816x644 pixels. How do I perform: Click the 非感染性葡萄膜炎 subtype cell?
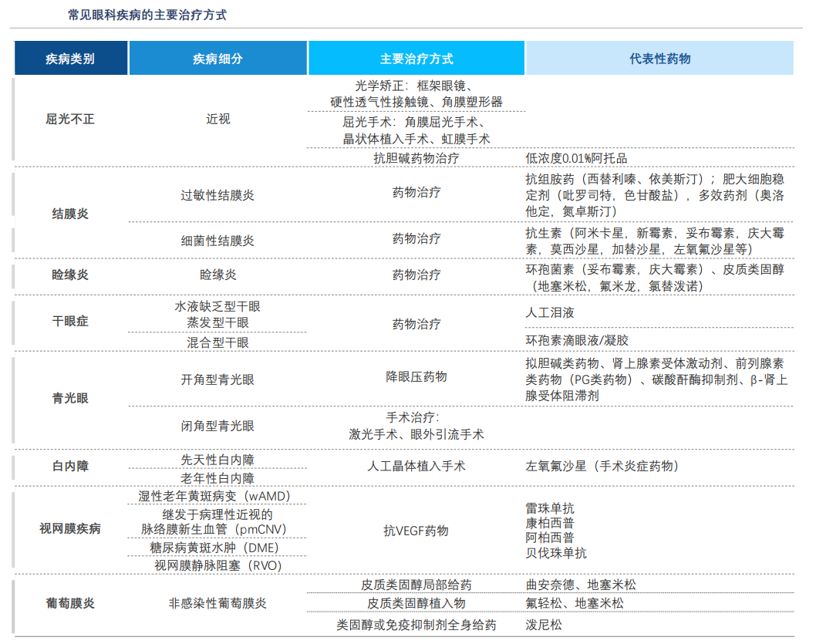(217, 603)
